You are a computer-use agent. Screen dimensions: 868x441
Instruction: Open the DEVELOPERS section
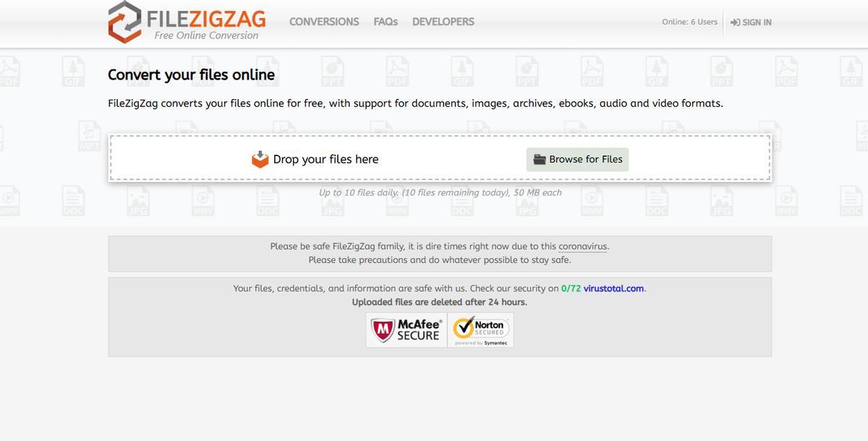[443, 22]
